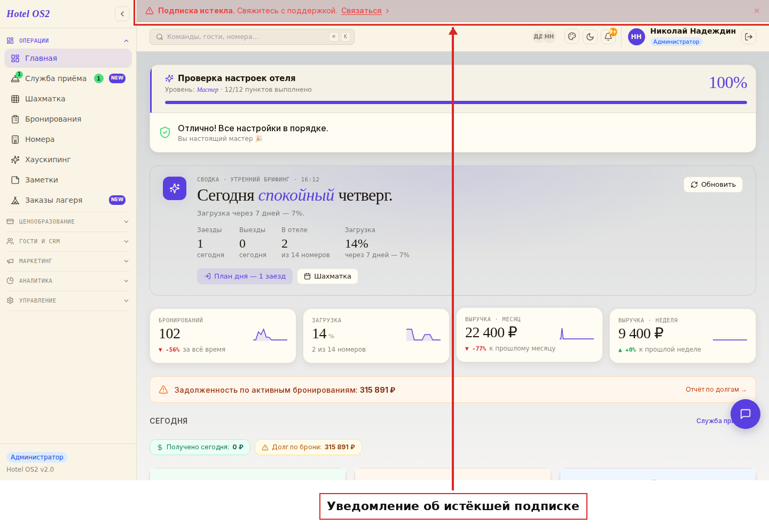The width and height of the screenshot is (769, 532).
Task: Expand the Ценообразование section
Action: [68, 221]
